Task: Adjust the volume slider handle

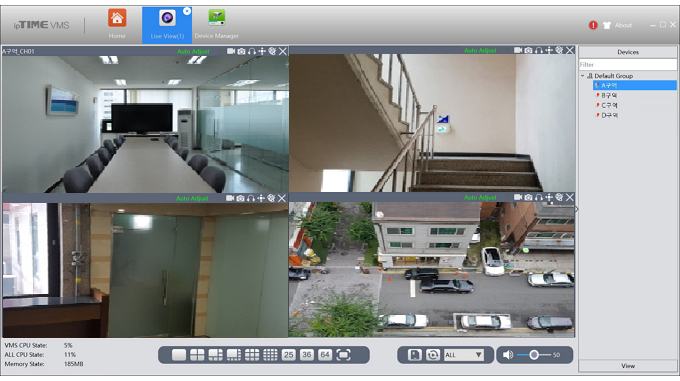Action: click(534, 355)
